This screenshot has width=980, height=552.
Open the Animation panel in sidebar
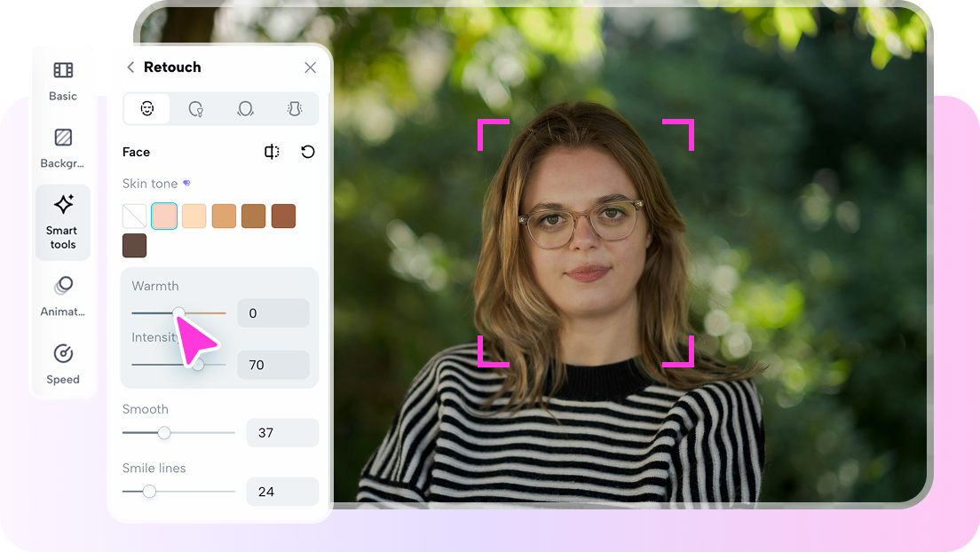(62, 296)
